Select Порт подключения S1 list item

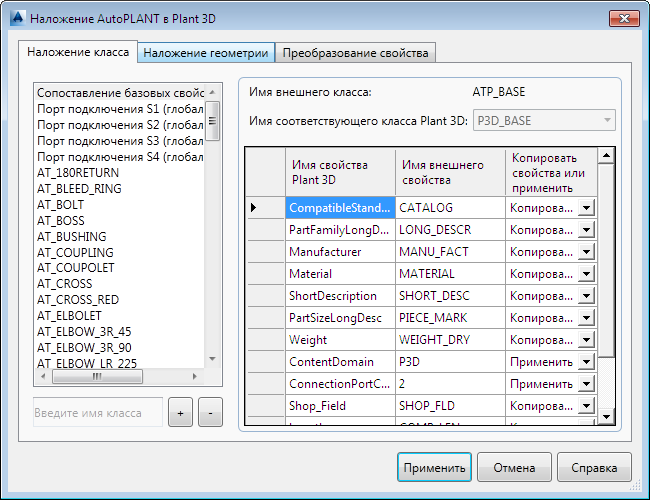tap(120, 109)
